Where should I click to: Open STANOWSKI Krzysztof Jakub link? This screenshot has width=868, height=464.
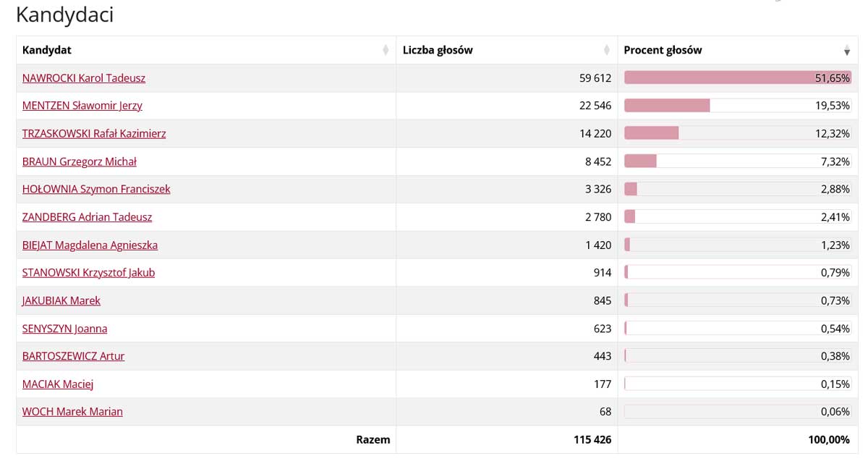click(88, 273)
